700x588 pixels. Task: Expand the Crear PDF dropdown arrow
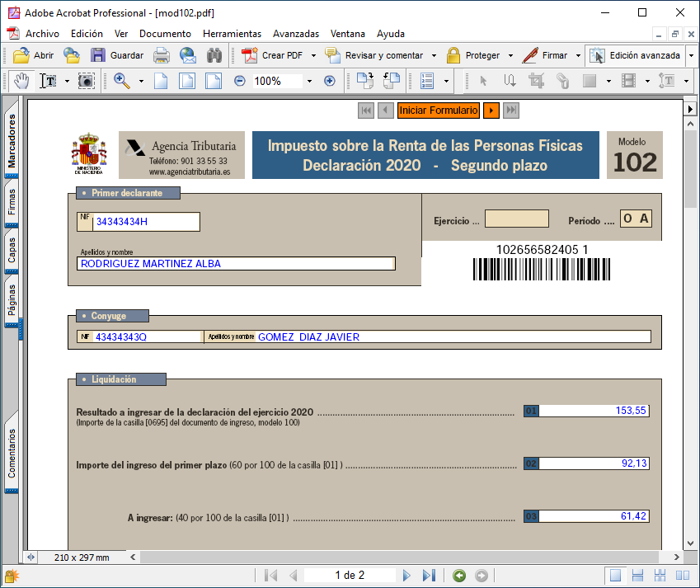(313, 56)
